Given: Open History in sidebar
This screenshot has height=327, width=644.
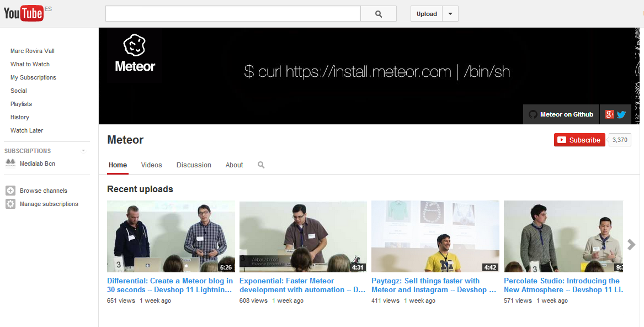Looking at the screenshot, I should (20, 117).
